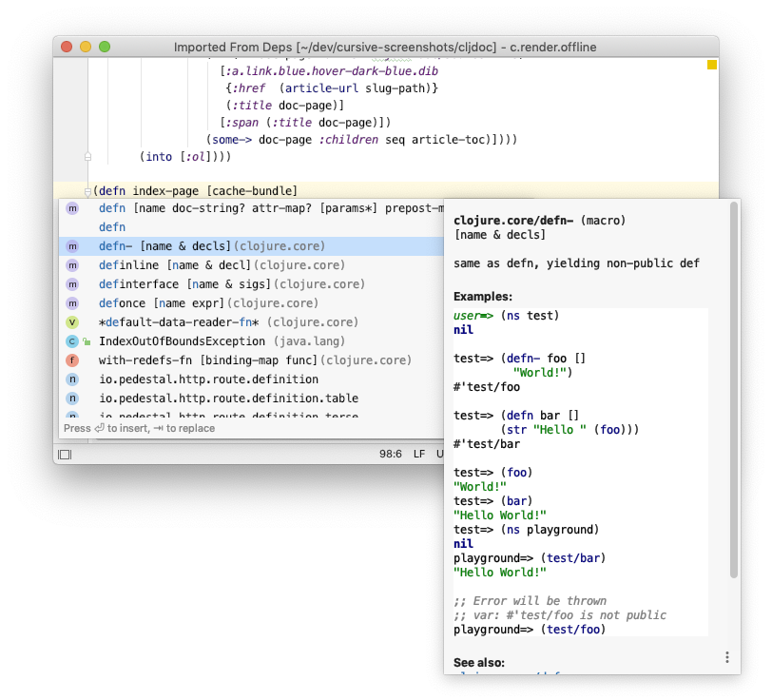
Task: Click fold end marker near (into [:ol])
Action: pyautogui.click(x=87, y=157)
